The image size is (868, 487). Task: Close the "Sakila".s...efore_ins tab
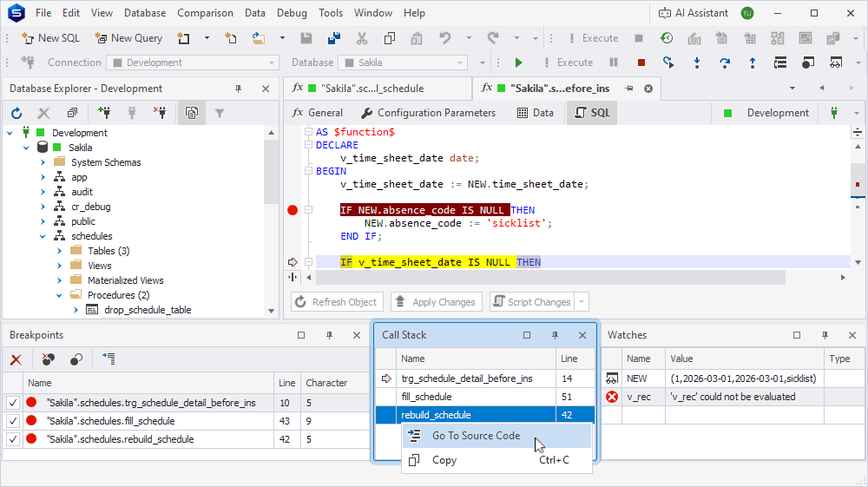click(x=648, y=89)
